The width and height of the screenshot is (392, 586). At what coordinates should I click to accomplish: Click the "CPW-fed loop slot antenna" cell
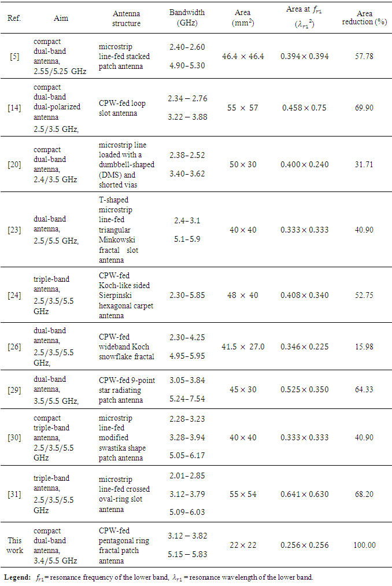click(x=122, y=108)
